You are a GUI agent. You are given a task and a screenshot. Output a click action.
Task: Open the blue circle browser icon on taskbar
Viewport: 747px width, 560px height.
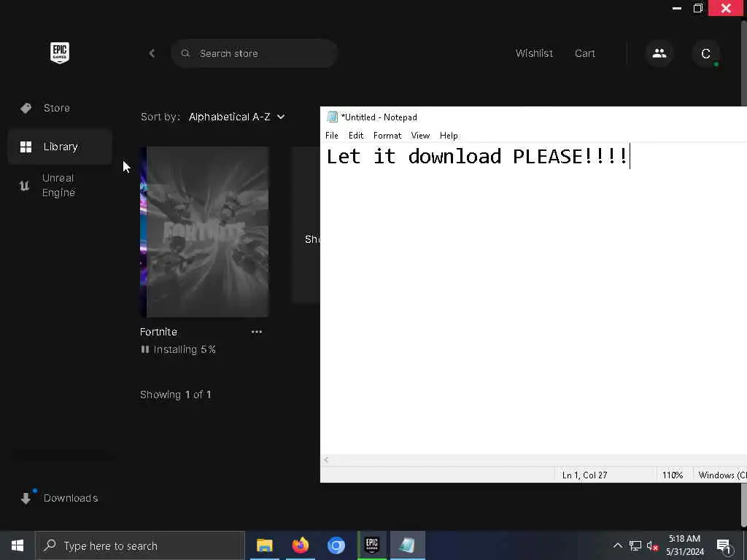coord(336,545)
